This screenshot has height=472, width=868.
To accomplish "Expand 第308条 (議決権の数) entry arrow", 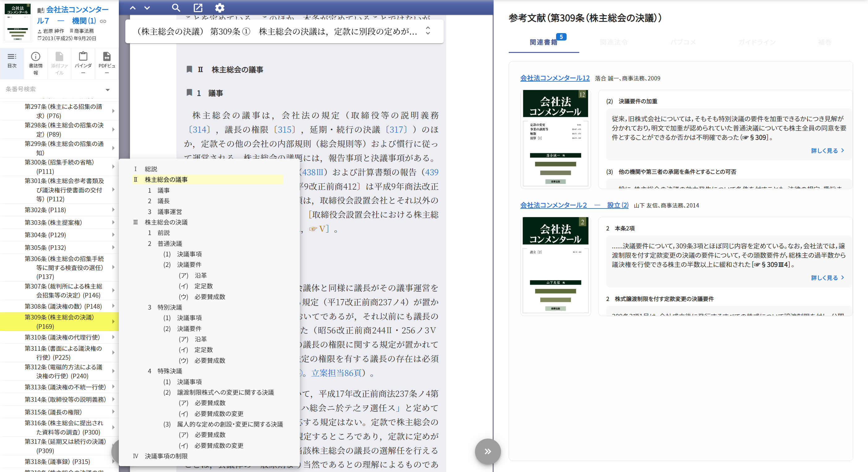I will click(113, 306).
